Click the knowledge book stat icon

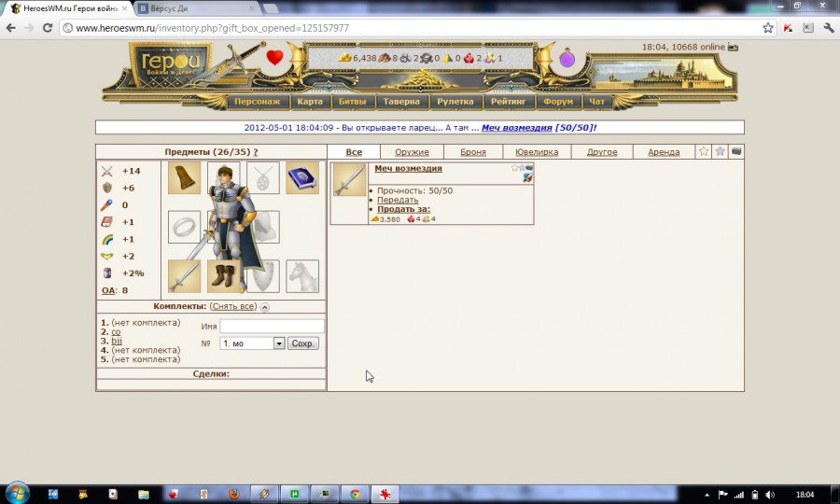point(107,222)
